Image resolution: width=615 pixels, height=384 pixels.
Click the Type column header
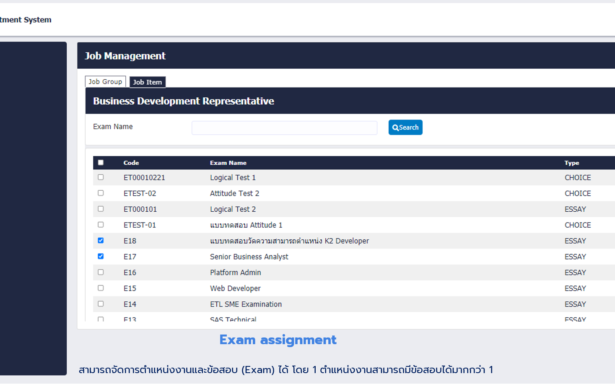click(x=571, y=163)
